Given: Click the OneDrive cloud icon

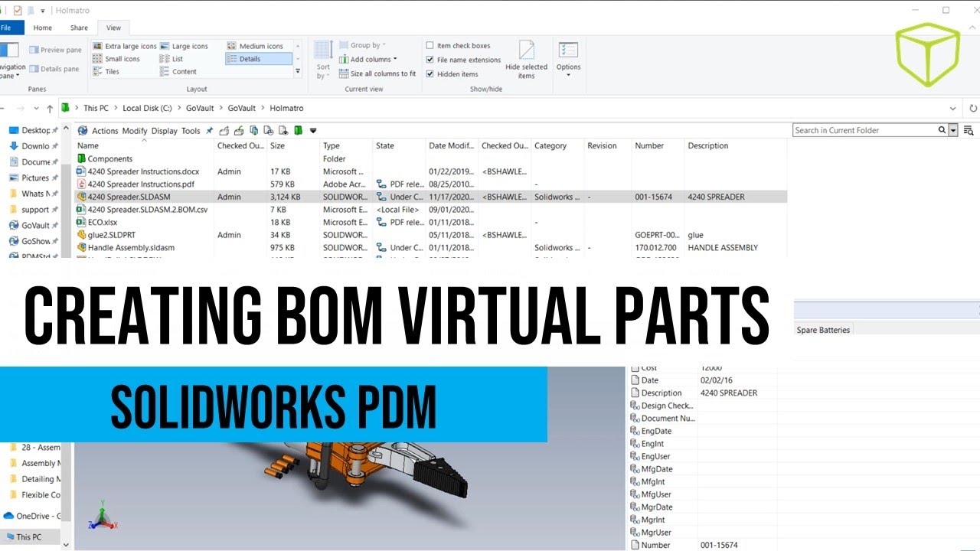Looking at the screenshot, I should 9,516.
